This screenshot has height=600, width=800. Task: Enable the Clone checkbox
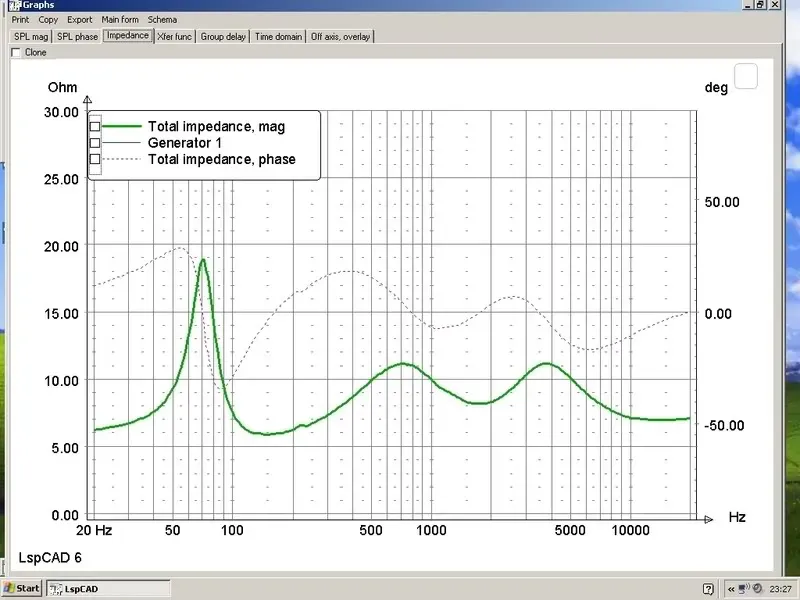16,53
